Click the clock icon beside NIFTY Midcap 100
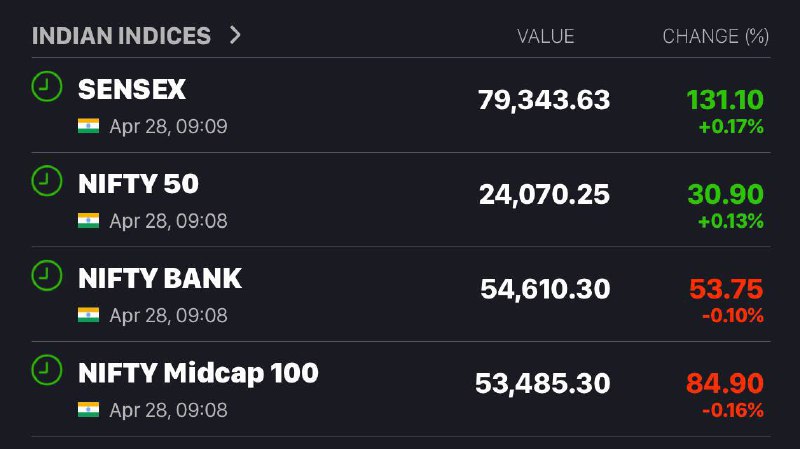The height and width of the screenshot is (449, 800). (46, 370)
